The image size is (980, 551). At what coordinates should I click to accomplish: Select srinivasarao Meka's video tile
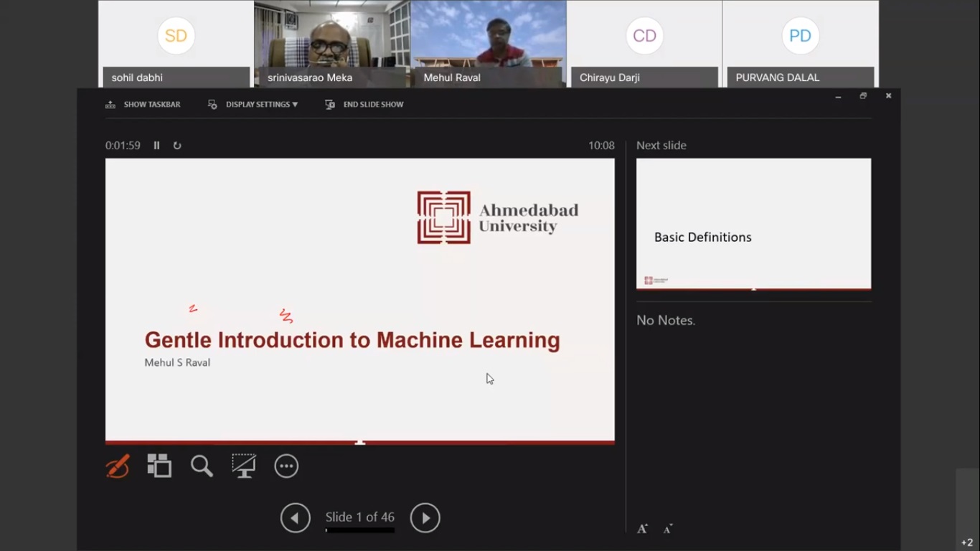coord(331,43)
